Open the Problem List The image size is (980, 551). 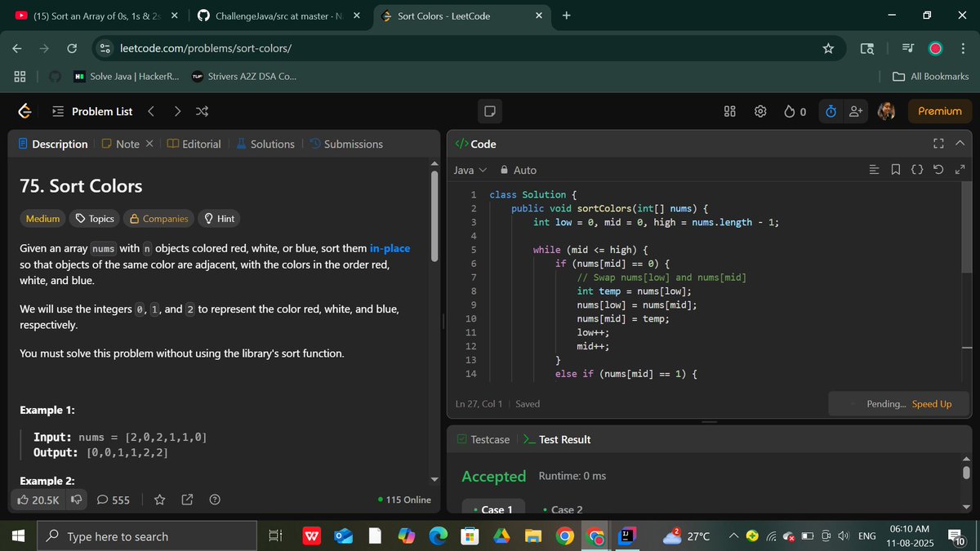pos(92,111)
